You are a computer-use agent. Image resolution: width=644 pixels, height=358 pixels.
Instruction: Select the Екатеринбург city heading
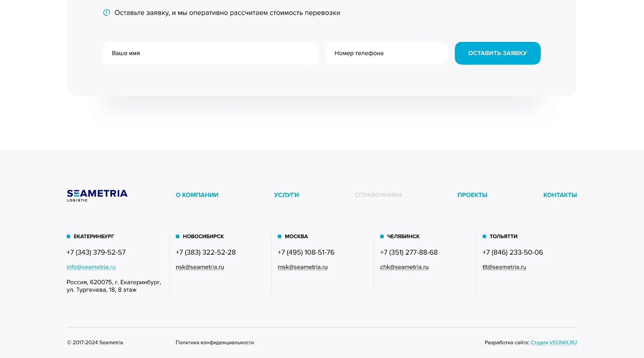click(94, 237)
